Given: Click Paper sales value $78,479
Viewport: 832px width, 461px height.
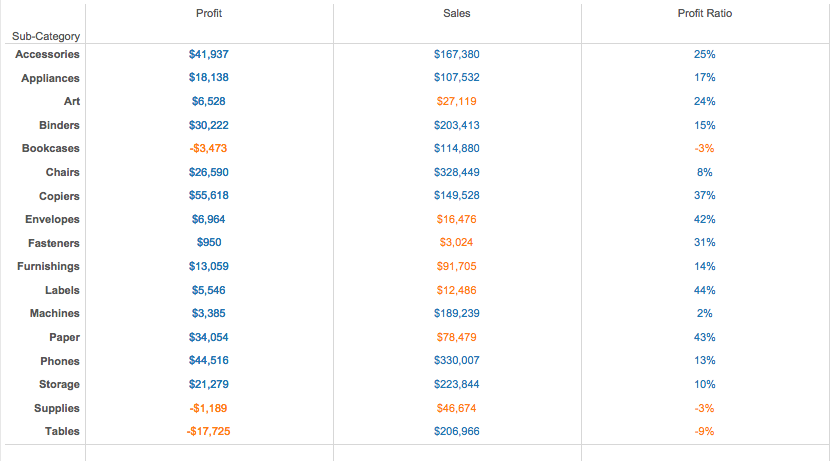Looking at the screenshot, I should (x=457, y=337).
